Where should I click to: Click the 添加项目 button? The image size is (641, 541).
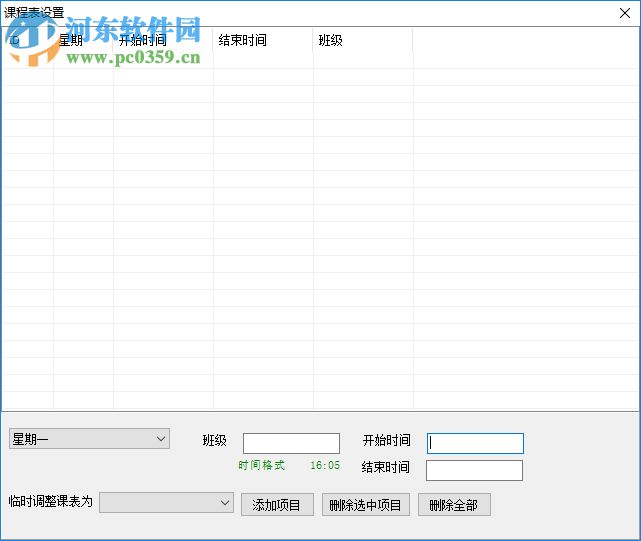[277, 505]
